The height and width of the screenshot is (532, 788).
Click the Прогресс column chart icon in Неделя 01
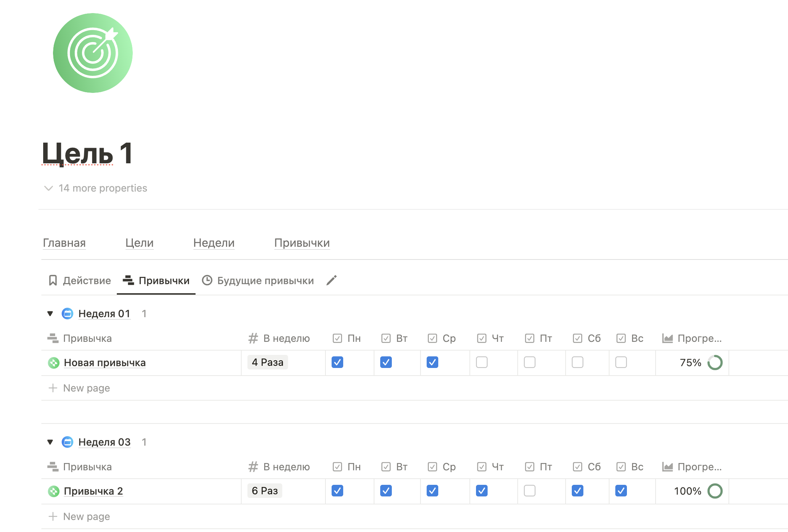point(667,338)
